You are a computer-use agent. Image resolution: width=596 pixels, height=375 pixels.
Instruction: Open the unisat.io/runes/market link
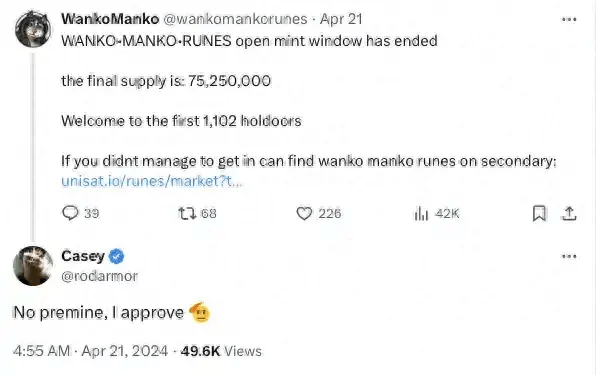152,181
